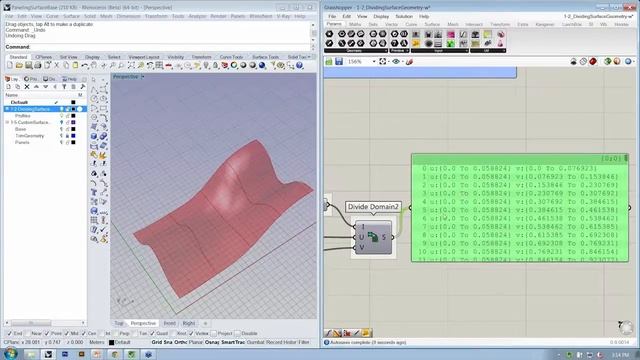
Task: Click the Save disk icon in Rhino toolbar
Action: [29, 65]
